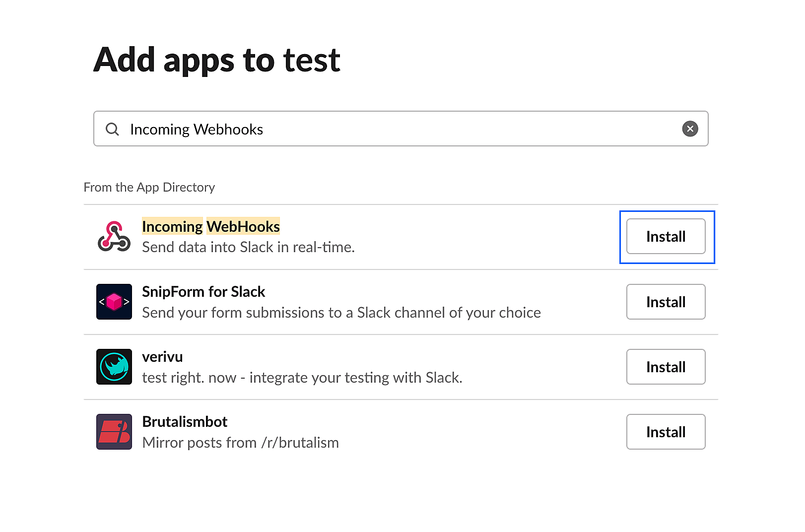Install the Incoming WebHooks app
Image resolution: width=805 pixels, height=532 pixels.
point(666,237)
